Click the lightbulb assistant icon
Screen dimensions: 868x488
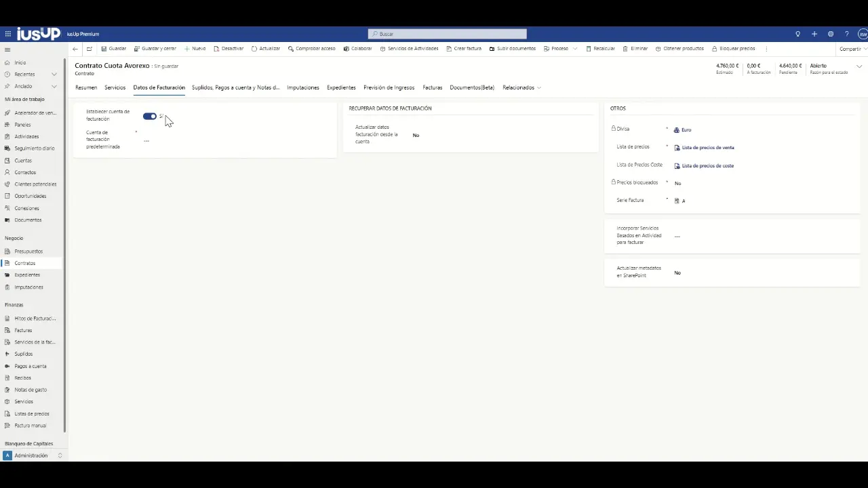click(x=797, y=34)
